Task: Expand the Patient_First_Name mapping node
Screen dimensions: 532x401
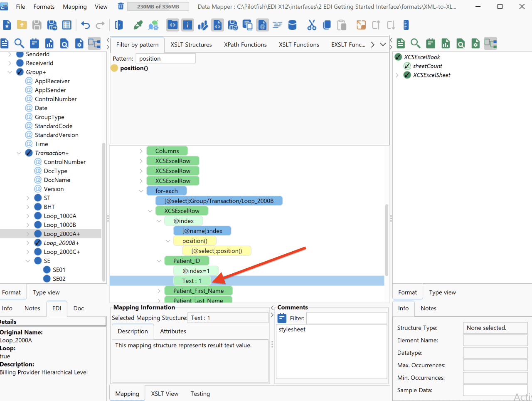Action: click(x=159, y=291)
